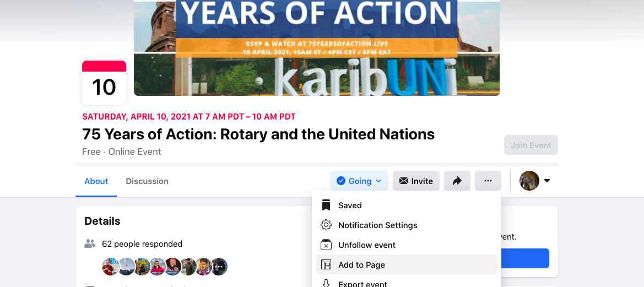
Task: Click the Invite button
Action: [416, 181]
